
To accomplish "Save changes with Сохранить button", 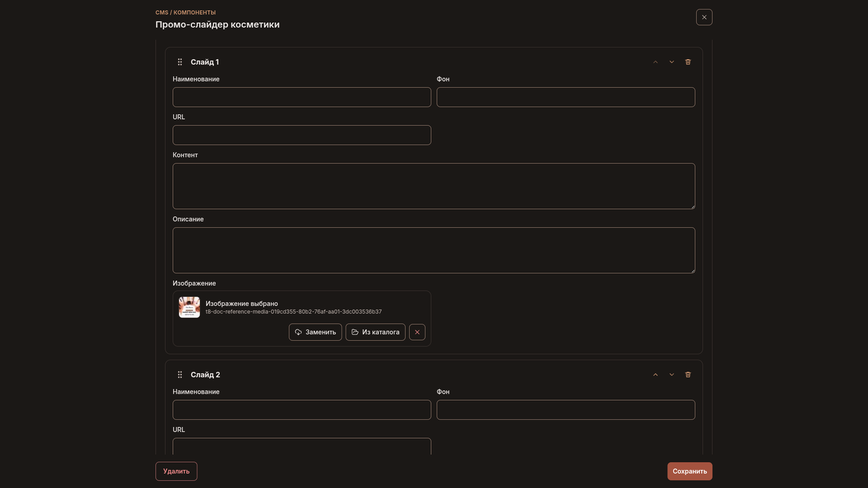I will pos(690,471).
